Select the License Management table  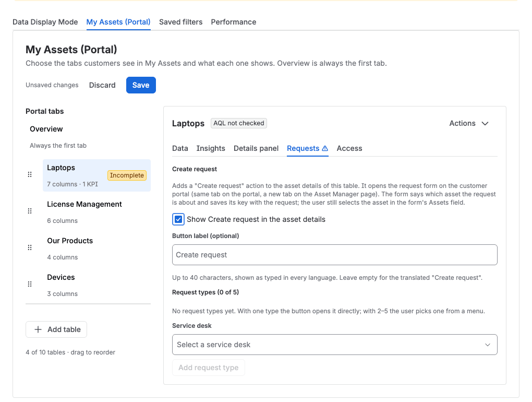tap(96, 212)
